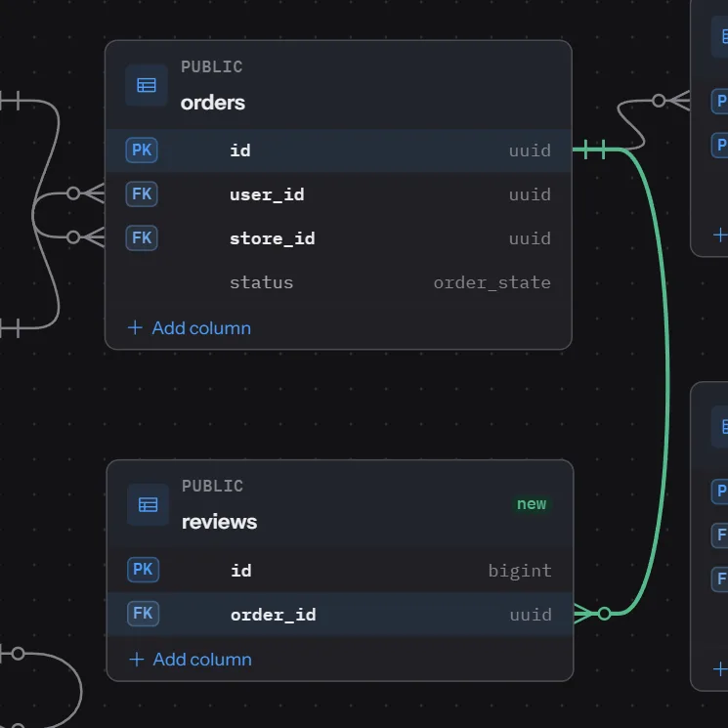Image resolution: width=728 pixels, height=728 pixels.
Task: Click the order_state type label
Action: pos(492,282)
